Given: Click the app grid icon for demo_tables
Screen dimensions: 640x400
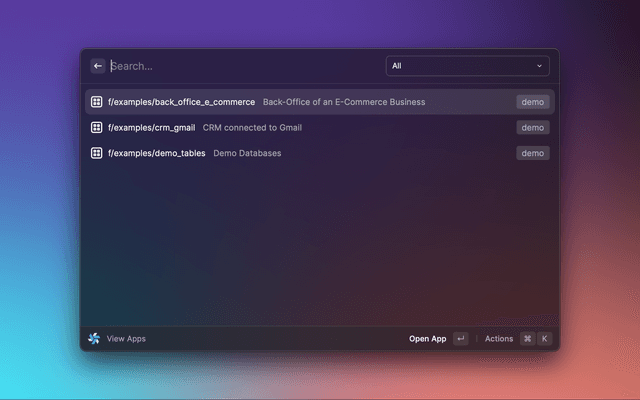Looking at the screenshot, I should (97, 153).
